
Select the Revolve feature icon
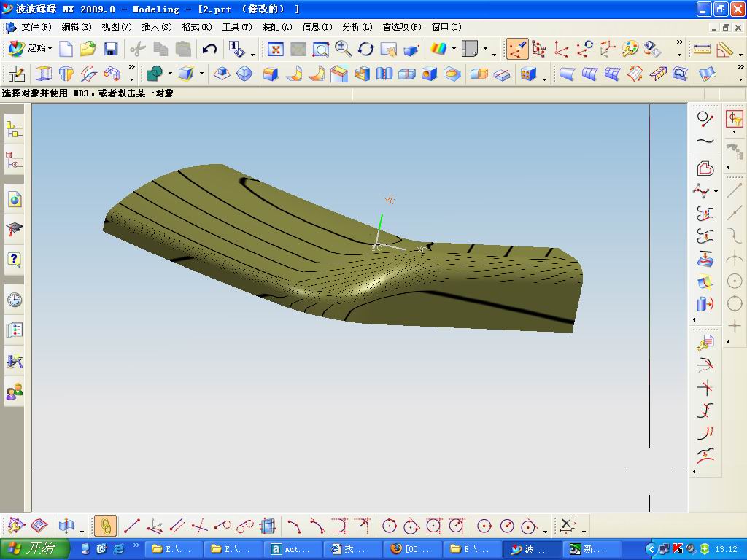(x=66, y=74)
